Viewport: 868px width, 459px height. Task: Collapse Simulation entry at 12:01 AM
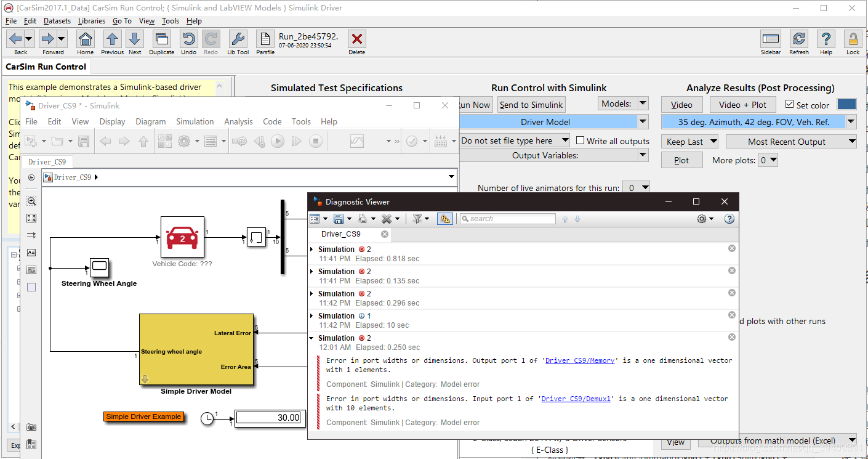pyautogui.click(x=312, y=338)
